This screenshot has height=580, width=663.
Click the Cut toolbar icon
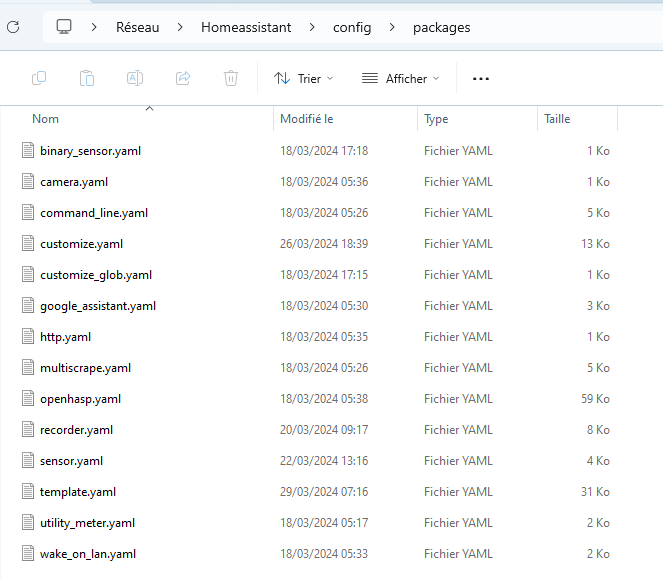(x=39, y=78)
